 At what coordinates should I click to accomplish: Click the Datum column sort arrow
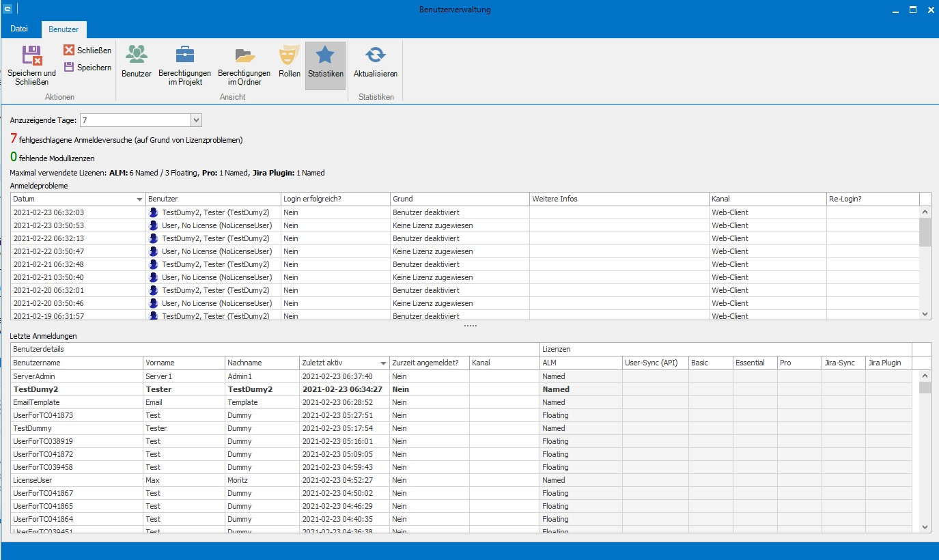139,199
